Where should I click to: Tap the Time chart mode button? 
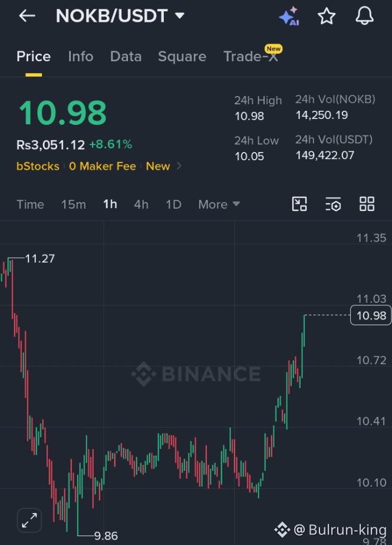click(x=30, y=204)
